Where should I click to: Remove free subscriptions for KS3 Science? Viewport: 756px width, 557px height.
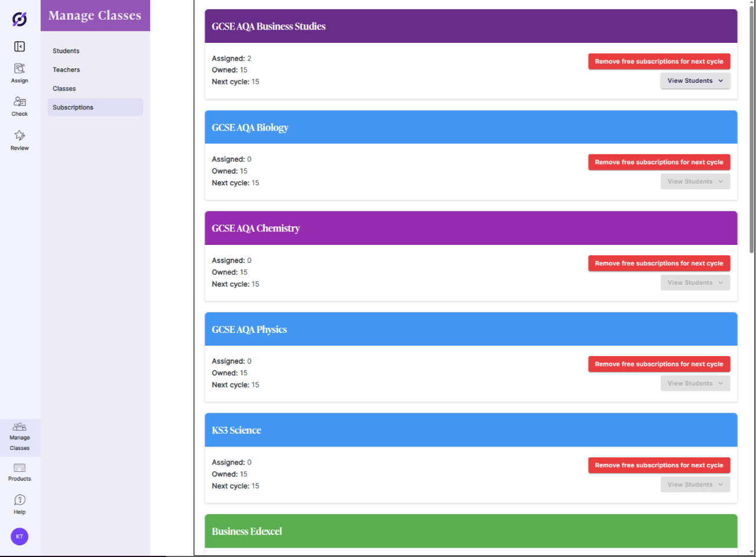click(659, 466)
